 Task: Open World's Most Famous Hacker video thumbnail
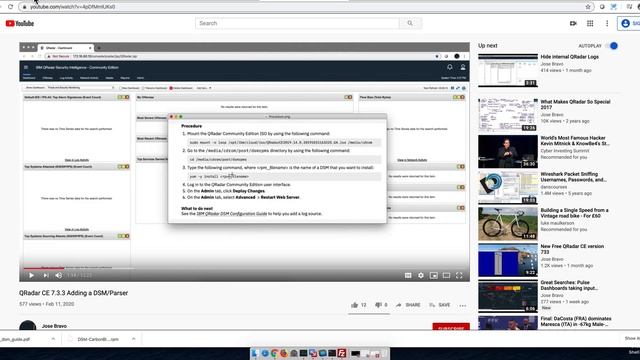tap(508, 151)
